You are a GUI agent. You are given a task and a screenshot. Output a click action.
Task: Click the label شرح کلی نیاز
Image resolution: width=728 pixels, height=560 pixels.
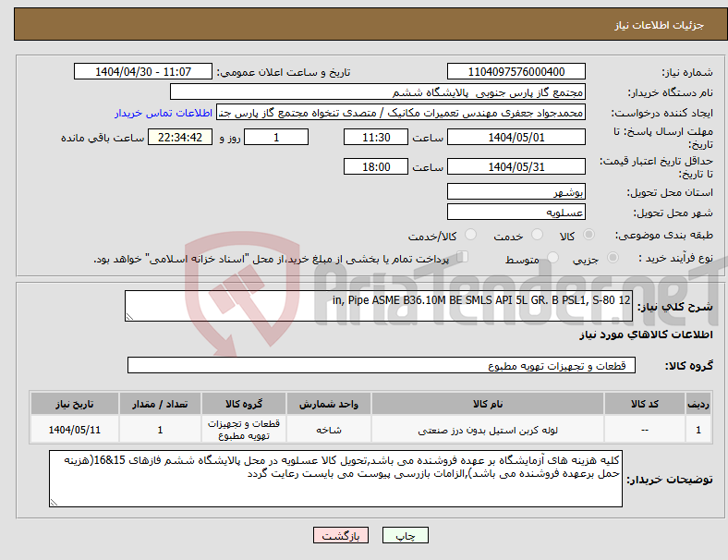[x=674, y=307]
